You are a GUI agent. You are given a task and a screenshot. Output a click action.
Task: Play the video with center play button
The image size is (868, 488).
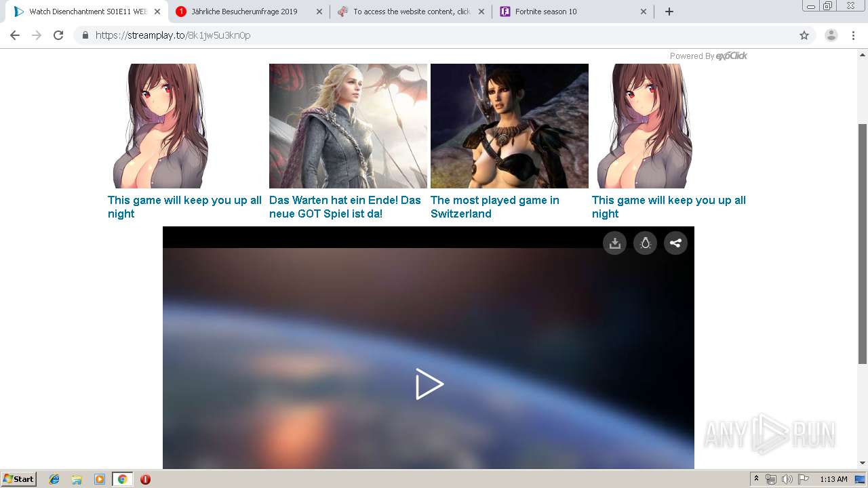(x=429, y=384)
